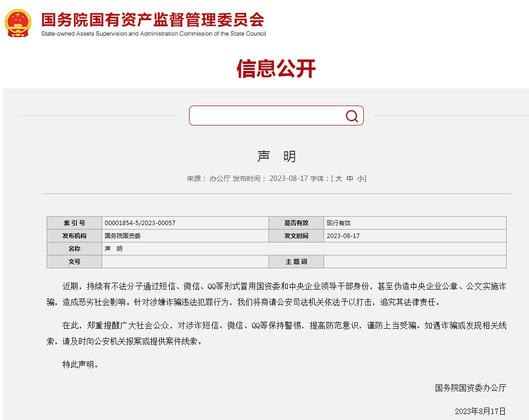Click the 信息公开 page heading
Image resolution: width=529 pixels, height=420 pixels.
[276, 69]
